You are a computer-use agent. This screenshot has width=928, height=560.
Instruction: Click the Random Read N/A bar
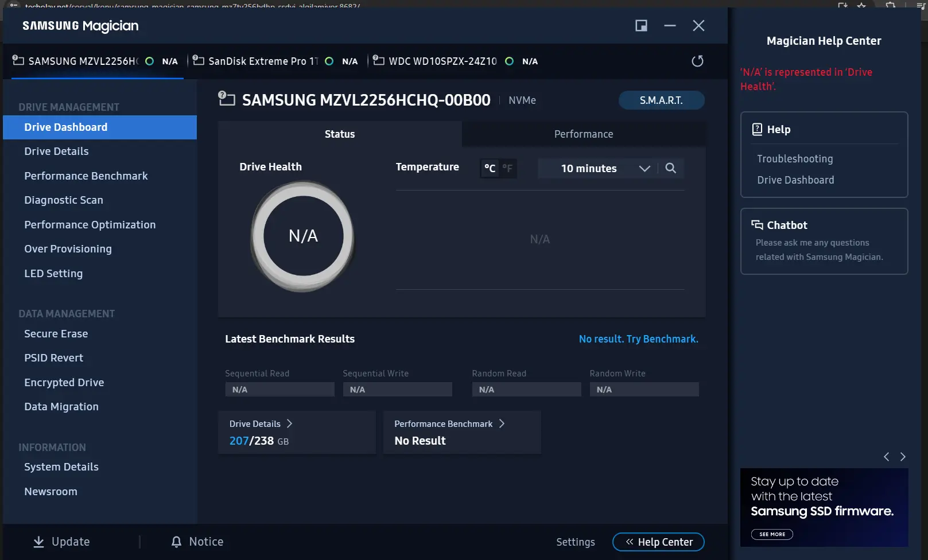(526, 390)
